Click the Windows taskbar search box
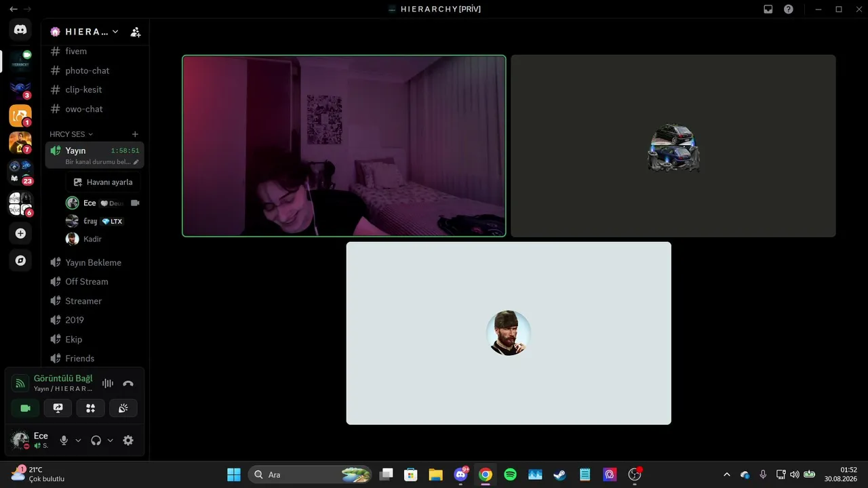Screen dimensions: 868x488 click(311, 474)
